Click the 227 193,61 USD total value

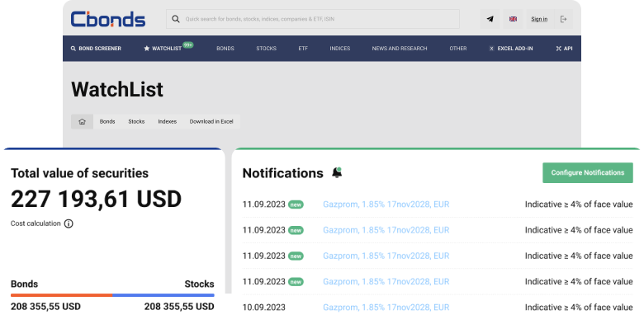click(x=96, y=199)
